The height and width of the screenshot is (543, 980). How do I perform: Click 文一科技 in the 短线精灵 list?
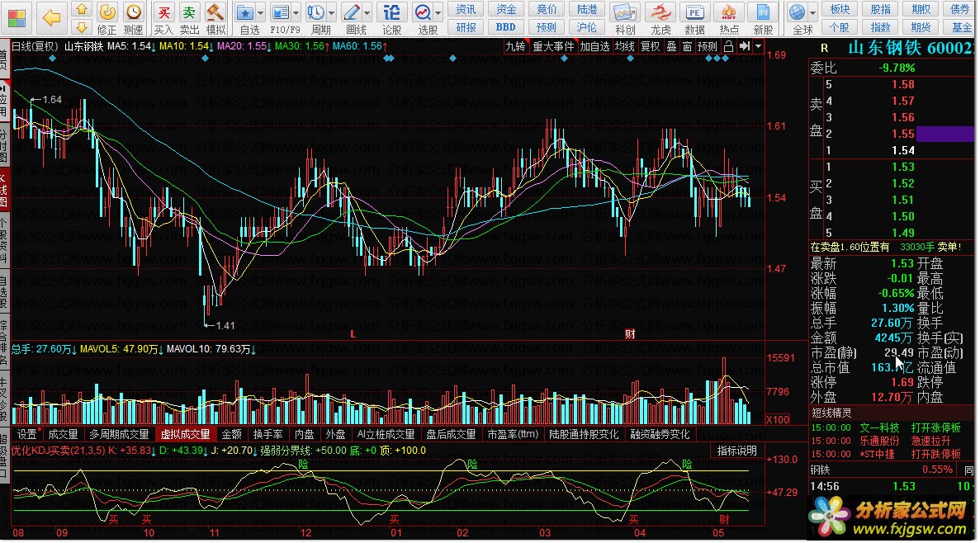click(879, 428)
